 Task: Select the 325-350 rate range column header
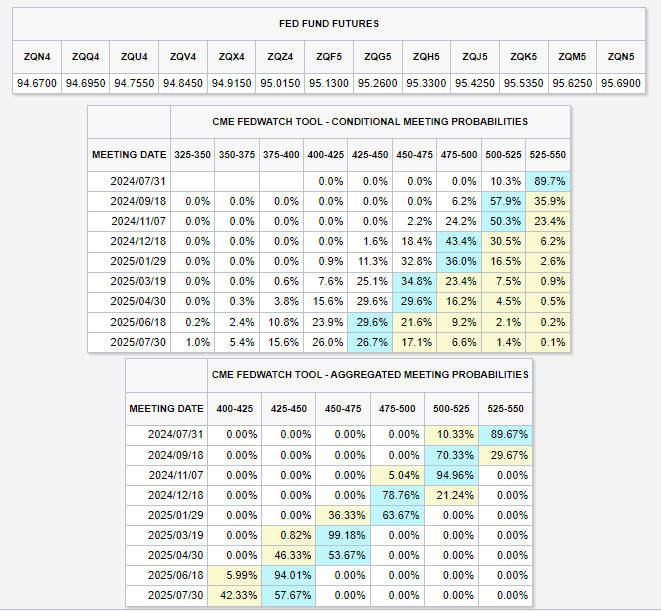click(x=192, y=155)
